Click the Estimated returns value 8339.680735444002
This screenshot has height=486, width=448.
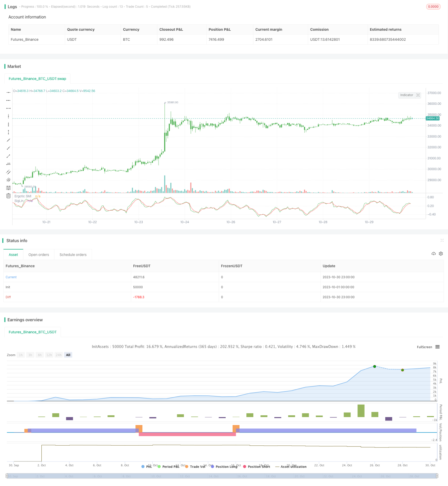point(388,40)
